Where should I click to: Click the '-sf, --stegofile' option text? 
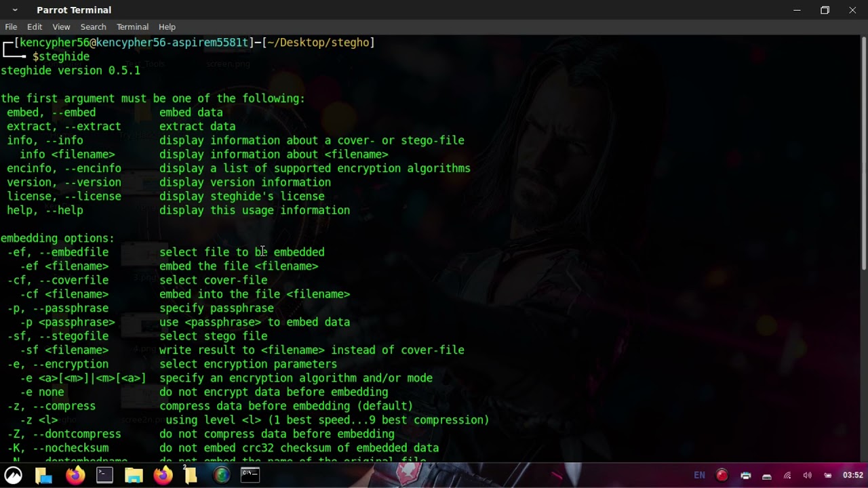point(58,336)
